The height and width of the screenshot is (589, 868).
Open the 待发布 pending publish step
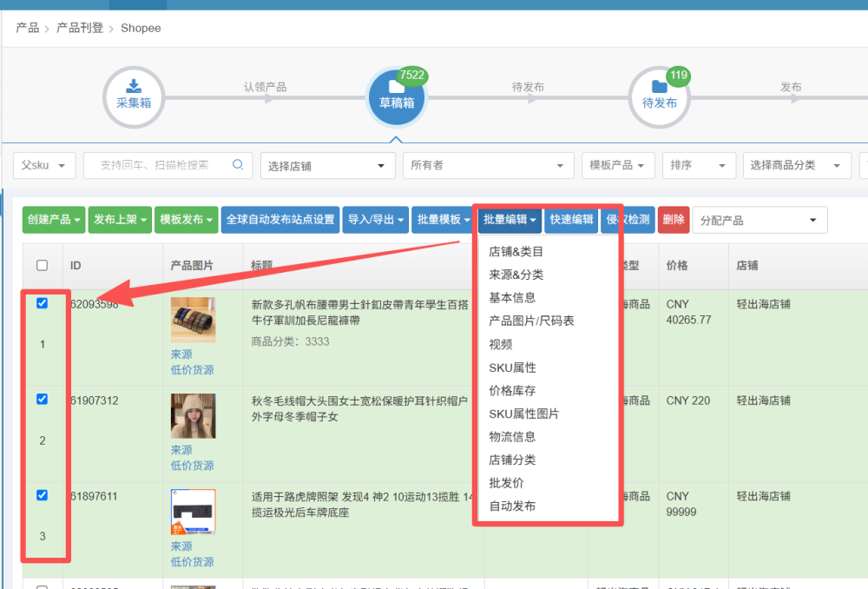tap(659, 97)
